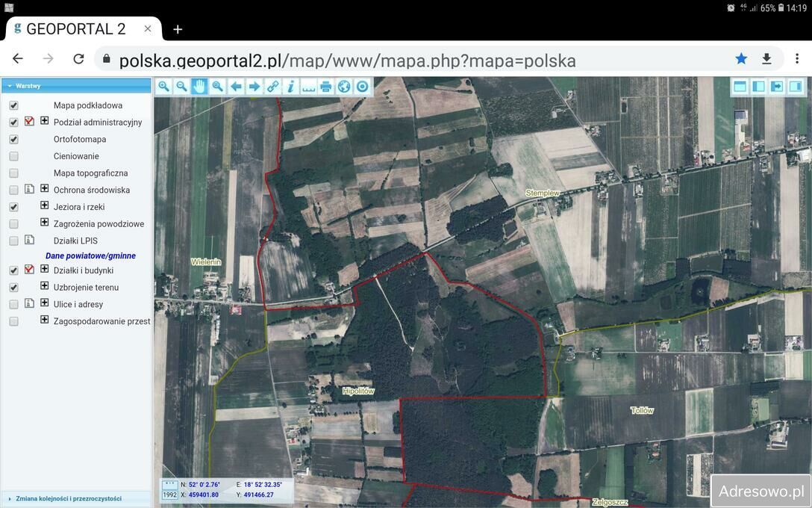Screen dimensions: 812x508
Task: Disable the Jeziora i rzeki layer
Action: 13,206
